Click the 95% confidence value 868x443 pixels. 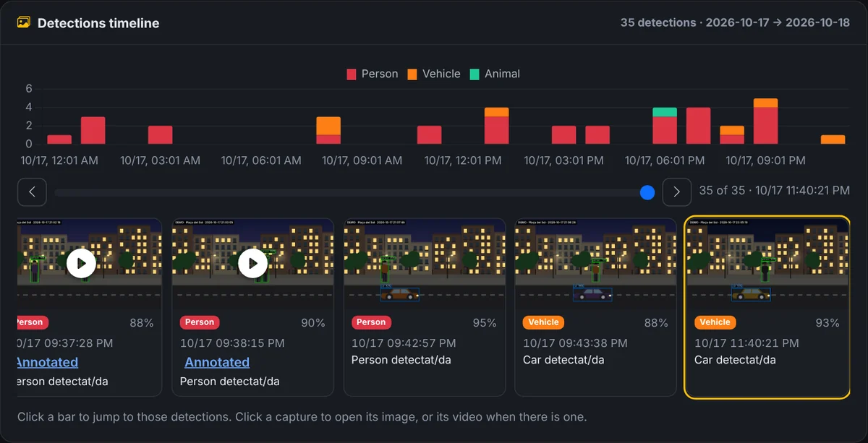click(485, 323)
